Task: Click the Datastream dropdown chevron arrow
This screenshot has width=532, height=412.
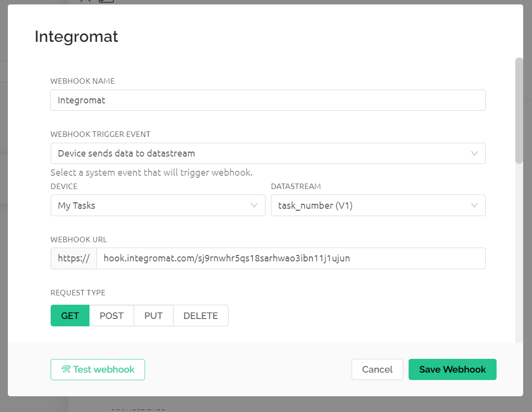Action: point(474,205)
